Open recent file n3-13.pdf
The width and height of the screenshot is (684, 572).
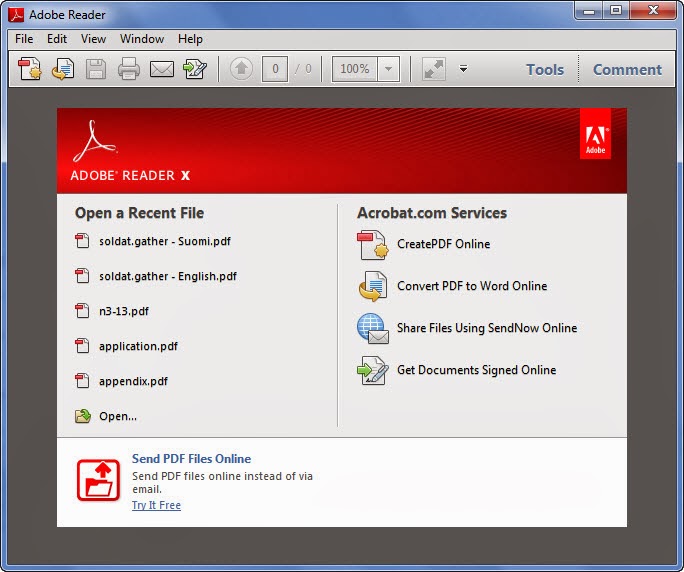(124, 311)
